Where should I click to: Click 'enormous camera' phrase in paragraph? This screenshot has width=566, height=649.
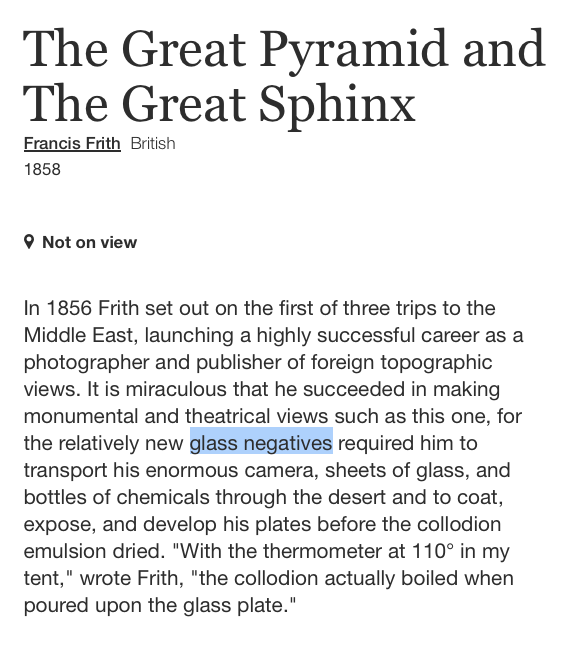(232, 471)
